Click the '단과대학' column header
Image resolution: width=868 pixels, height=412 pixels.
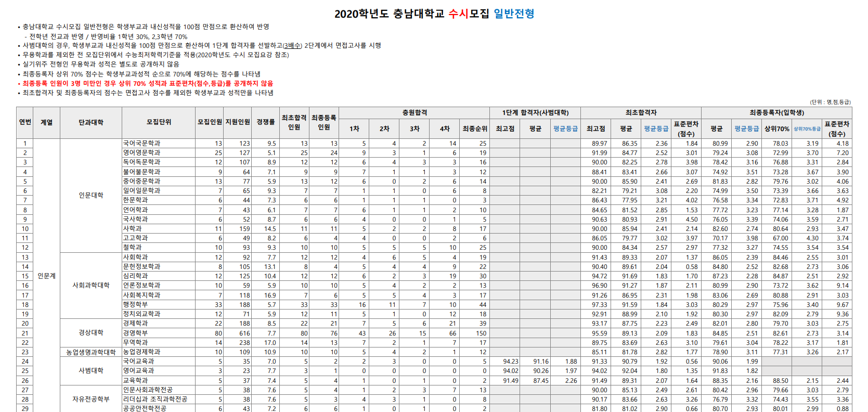tap(91, 122)
